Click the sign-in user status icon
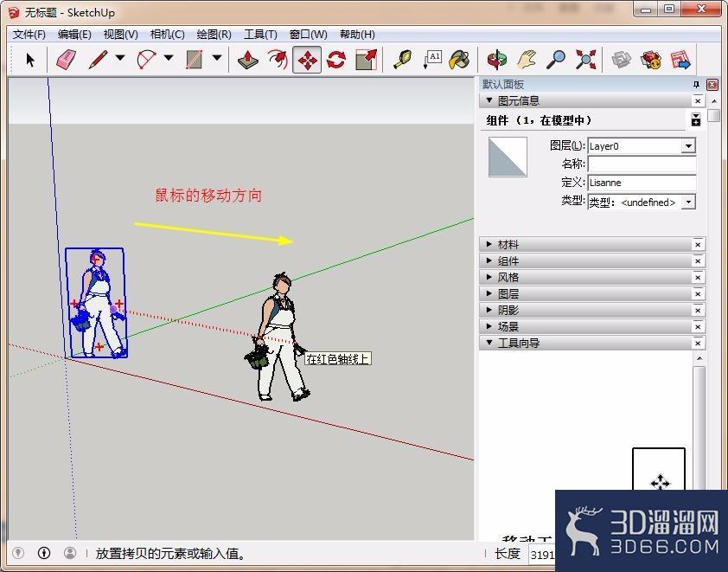 70,553
